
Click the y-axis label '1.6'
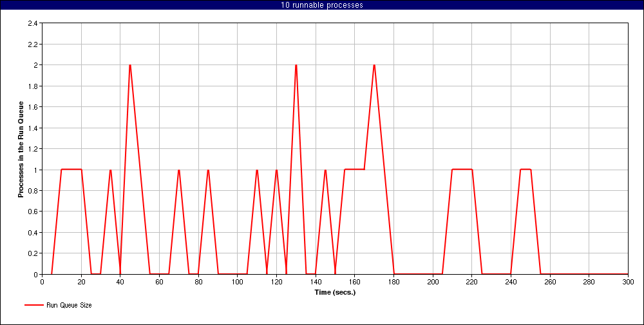[33, 107]
